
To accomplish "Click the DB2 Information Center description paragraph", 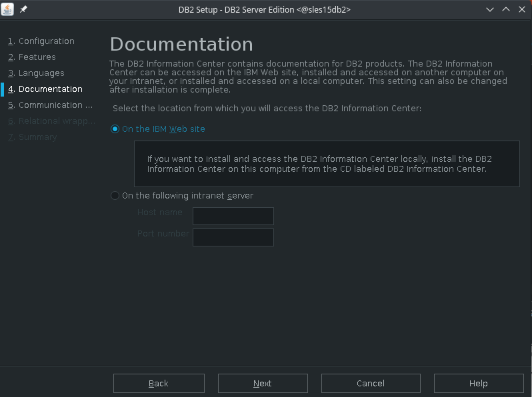I will [308, 77].
